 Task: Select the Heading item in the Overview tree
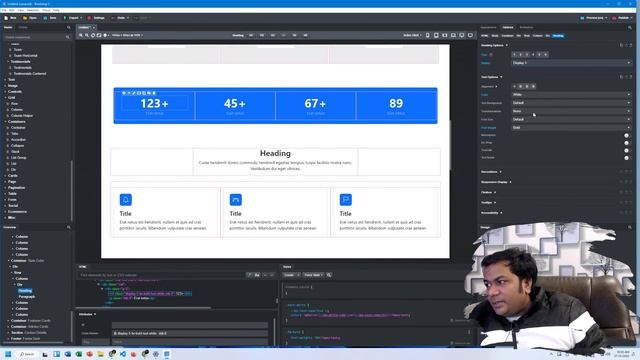[25, 291]
